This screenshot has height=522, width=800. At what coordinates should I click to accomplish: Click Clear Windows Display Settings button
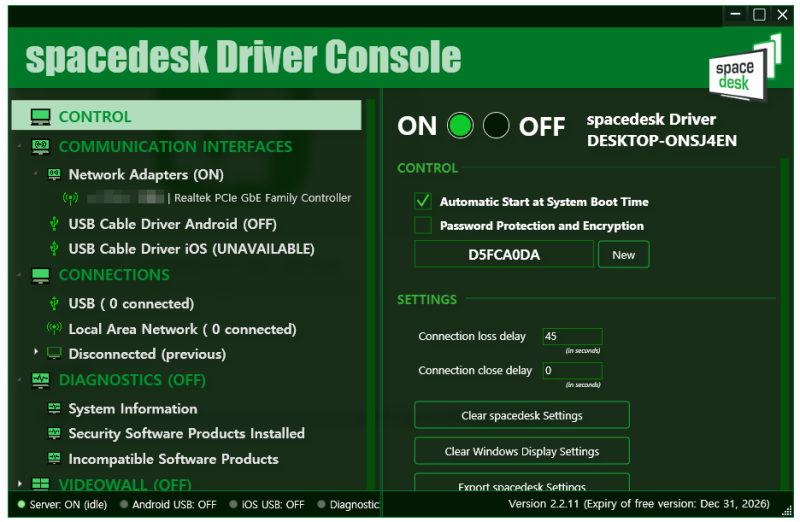coord(521,451)
